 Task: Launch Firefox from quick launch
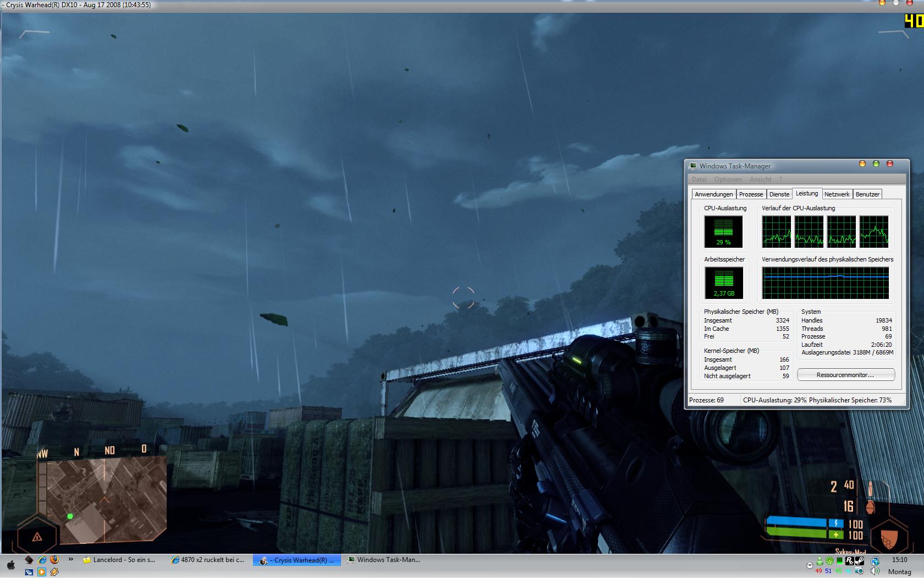pyautogui.click(x=54, y=559)
